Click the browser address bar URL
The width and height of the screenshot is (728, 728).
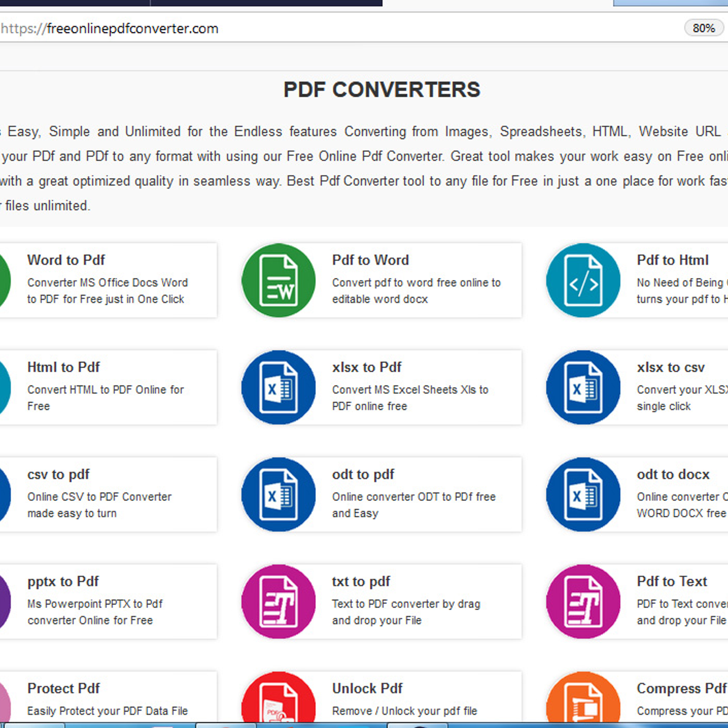click(x=109, y=28)
